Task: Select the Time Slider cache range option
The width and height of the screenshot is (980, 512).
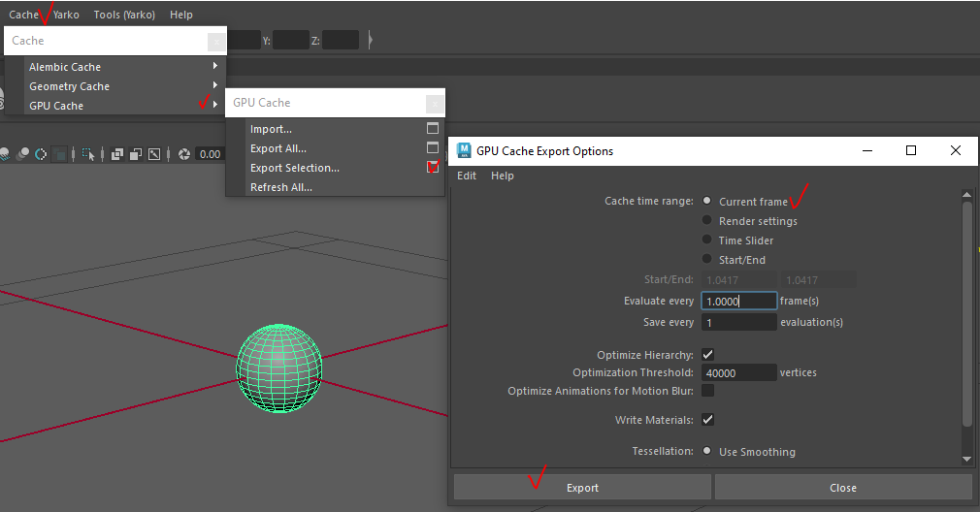Action: [x=707, y=240]
